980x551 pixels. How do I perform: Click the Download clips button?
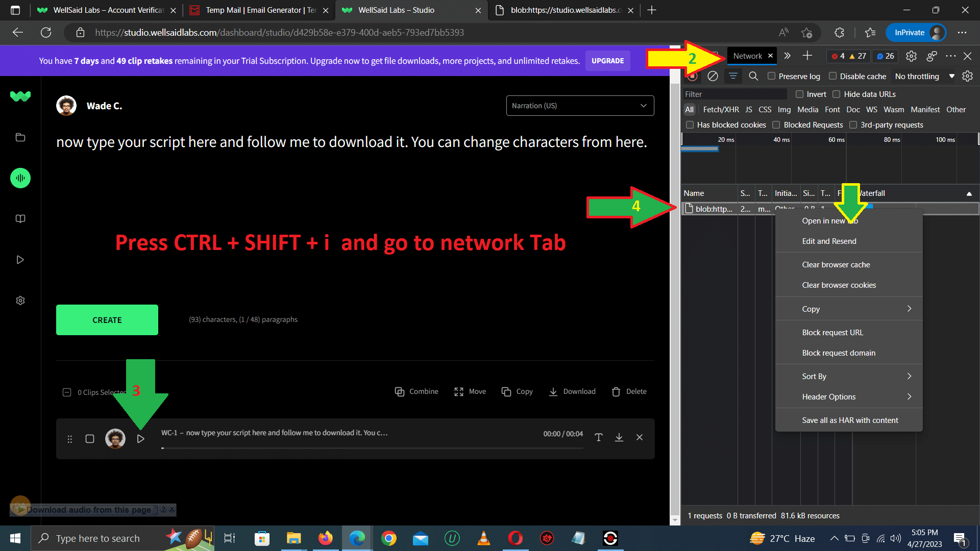coord(572,391)
